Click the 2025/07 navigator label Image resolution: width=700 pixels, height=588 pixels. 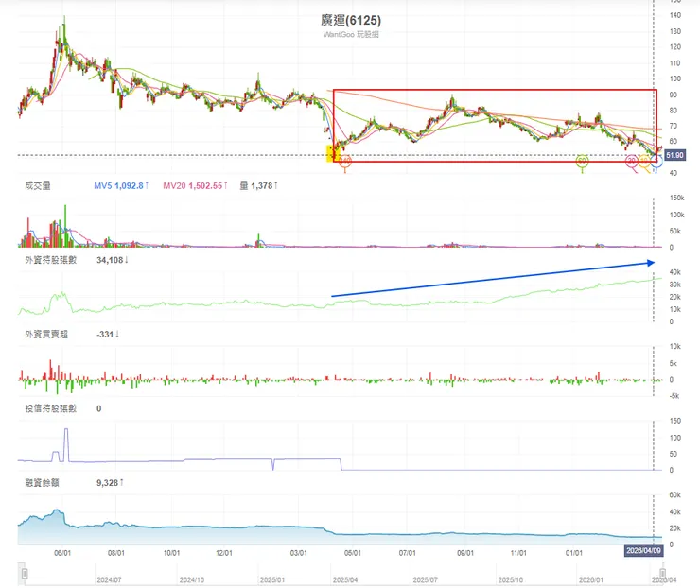425,580
